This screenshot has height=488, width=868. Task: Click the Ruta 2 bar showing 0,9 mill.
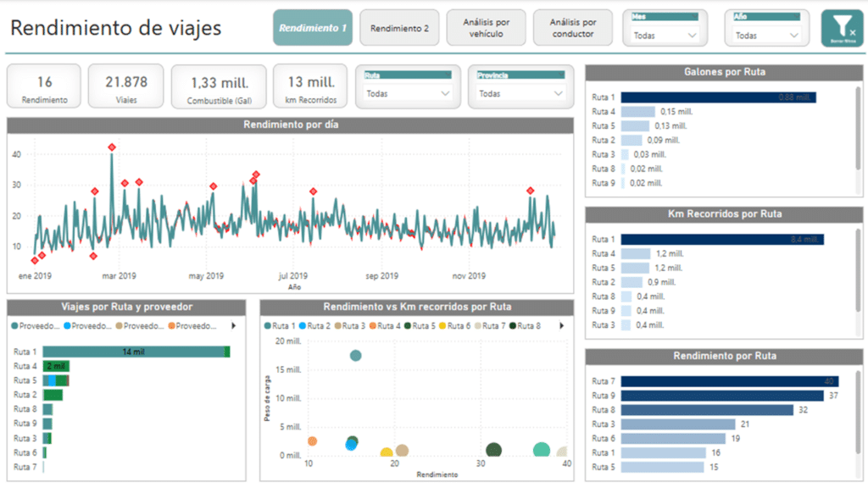pyautogui.click(x=632, y=282)
